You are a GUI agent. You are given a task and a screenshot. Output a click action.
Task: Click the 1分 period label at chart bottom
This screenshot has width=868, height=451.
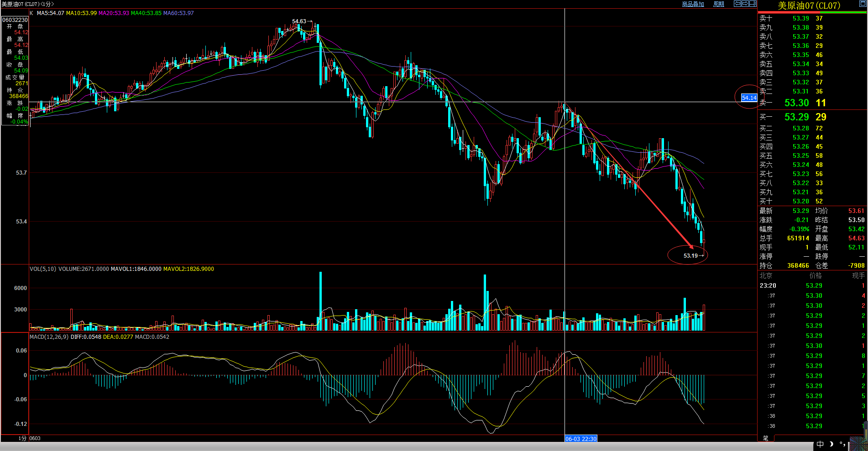(22, 438)
